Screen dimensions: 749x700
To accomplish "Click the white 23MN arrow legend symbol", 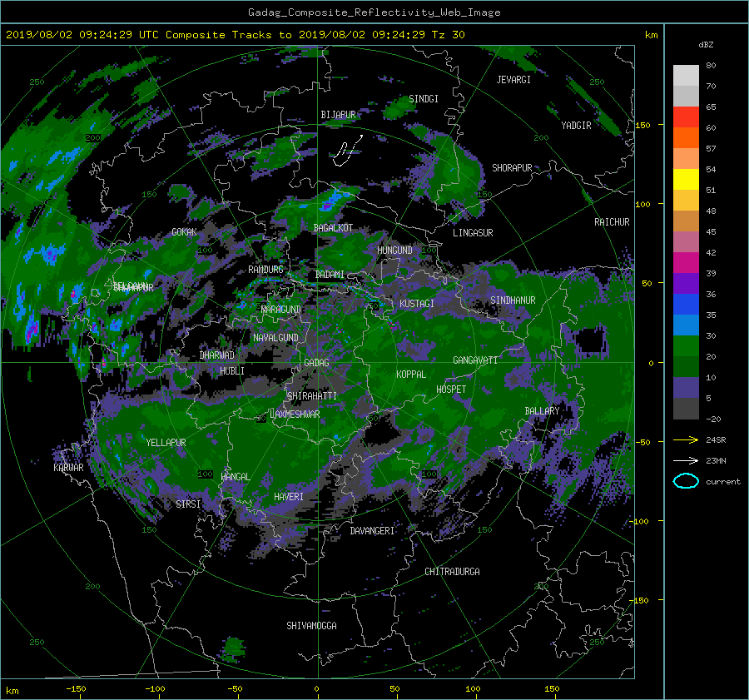I will 686,460.
